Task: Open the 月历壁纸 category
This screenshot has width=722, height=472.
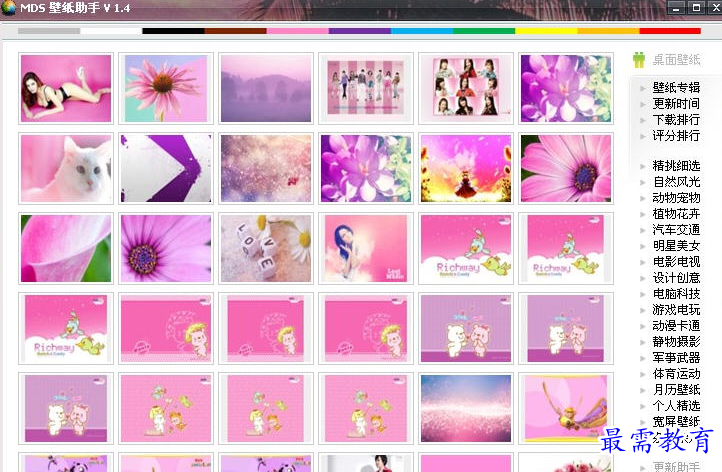Action: (x=676, y=390)
